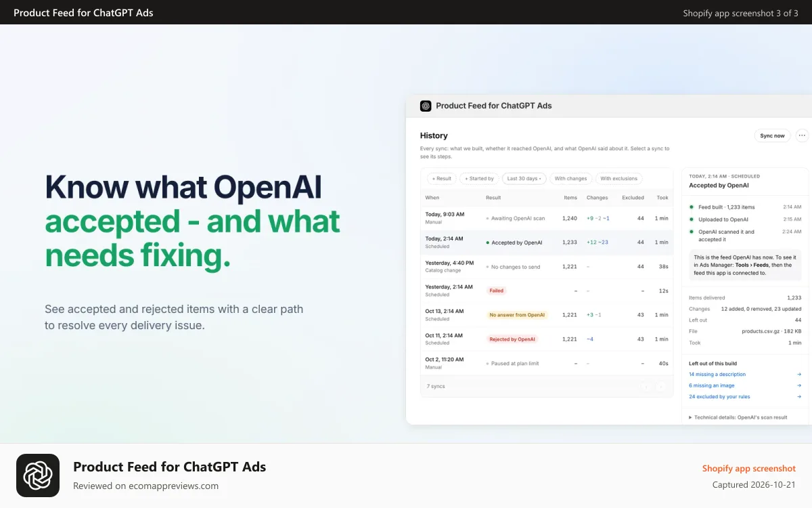Click the 7 syncs count label
812x508 pixels.
point(436,386)
